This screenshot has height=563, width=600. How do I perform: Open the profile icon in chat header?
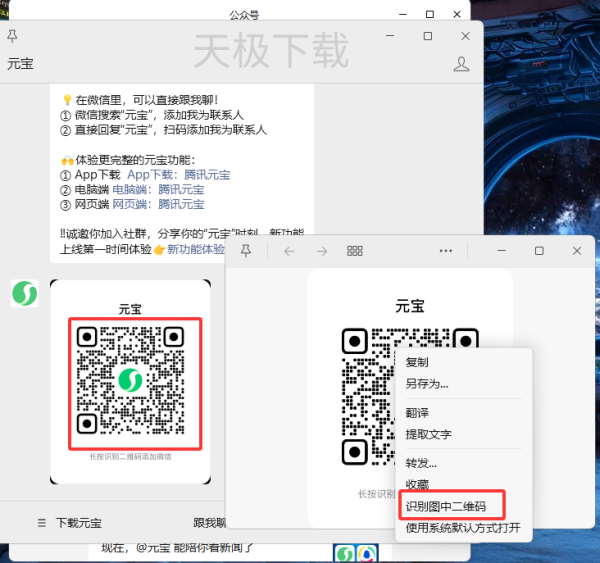[461, 64]
